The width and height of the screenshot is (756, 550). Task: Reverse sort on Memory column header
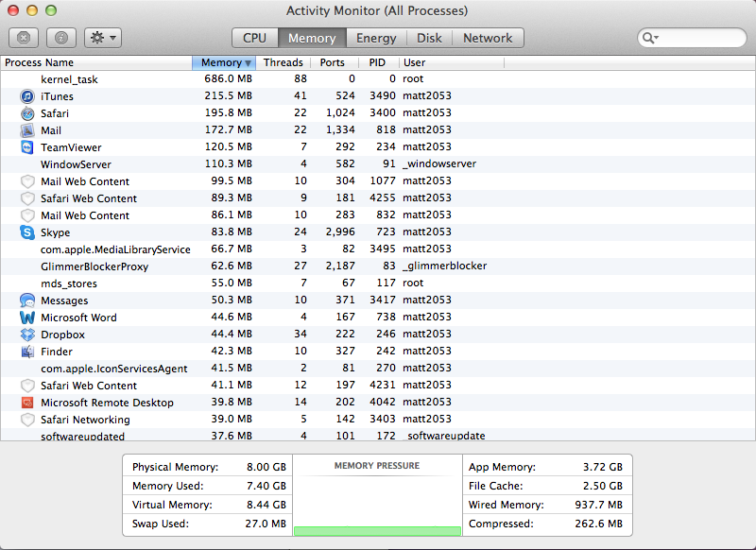pyautogui.click(x=224, y=62)
